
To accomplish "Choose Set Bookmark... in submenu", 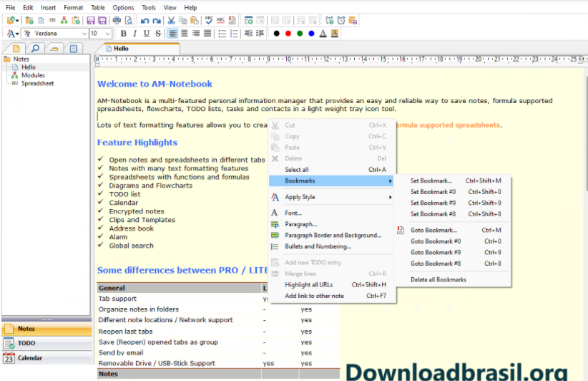I will [454, 180].
